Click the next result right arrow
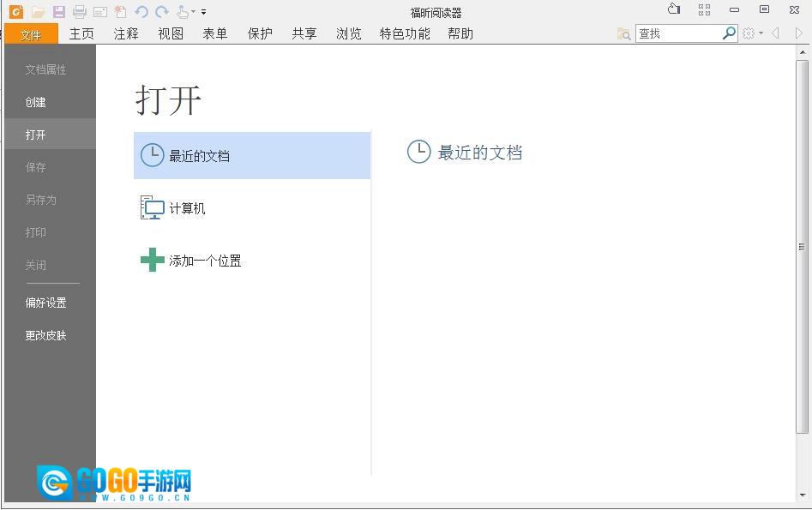 798,33
